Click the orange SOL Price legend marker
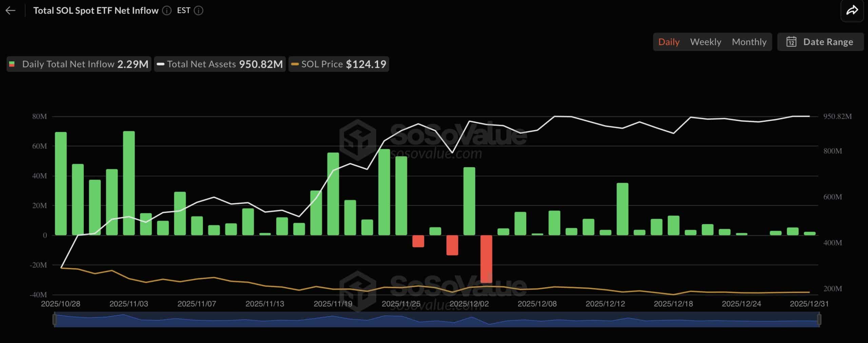 click(295, 64)
